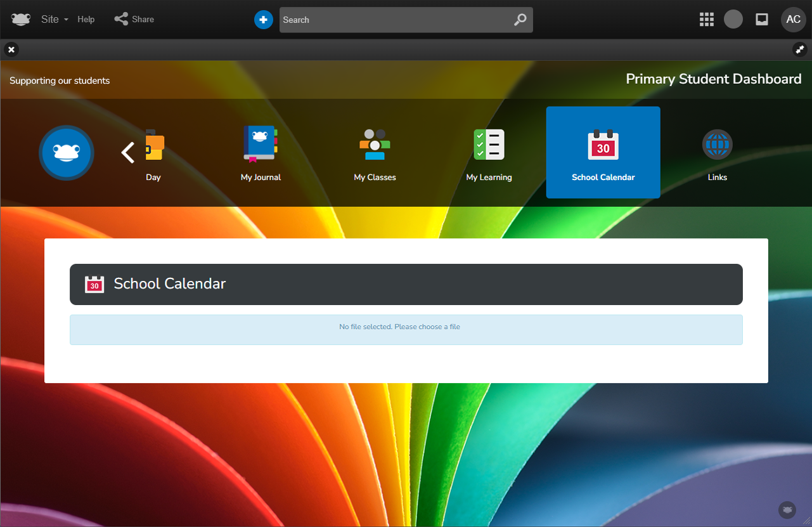Click the blue plus create button
812x527 pixels.
263,20
